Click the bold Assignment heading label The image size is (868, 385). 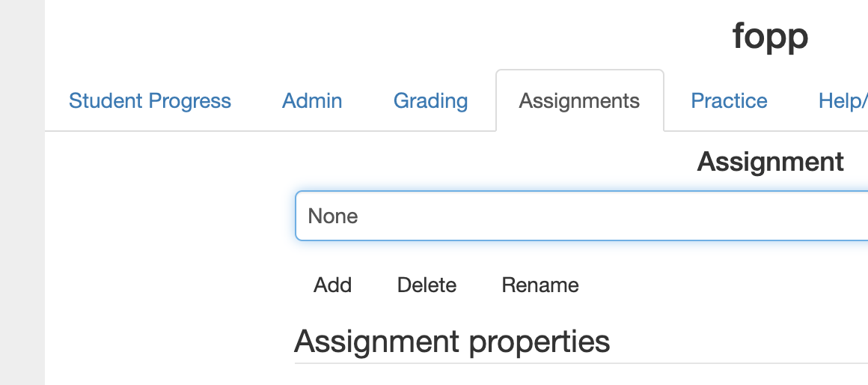pyautogui.click(x=770, y=162)
